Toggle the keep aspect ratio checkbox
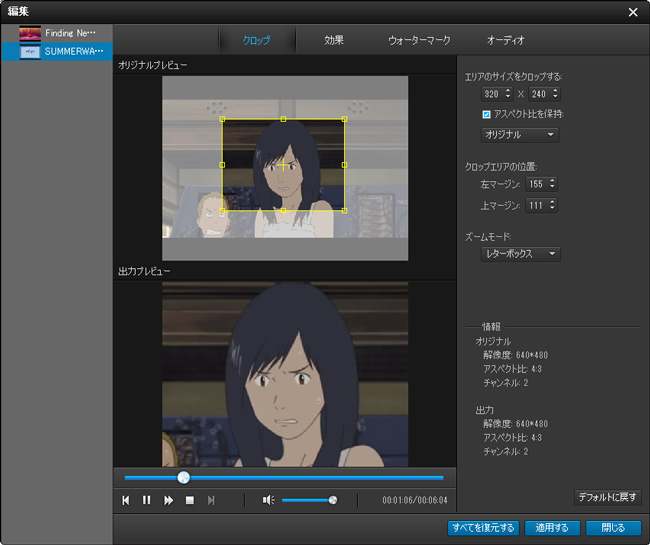This screenshot has width=650, height=545. pos(487,114)
